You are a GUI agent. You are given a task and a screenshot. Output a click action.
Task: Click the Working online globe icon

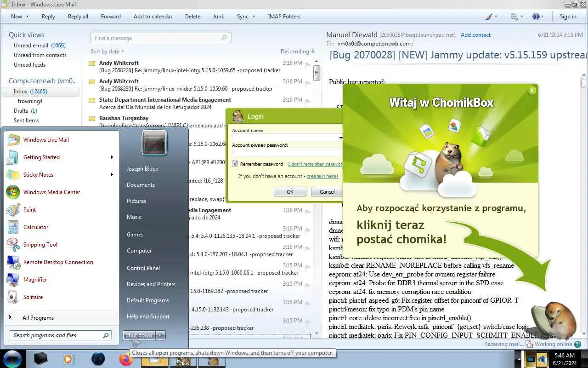pyautogui.click(x=577, y=344)
